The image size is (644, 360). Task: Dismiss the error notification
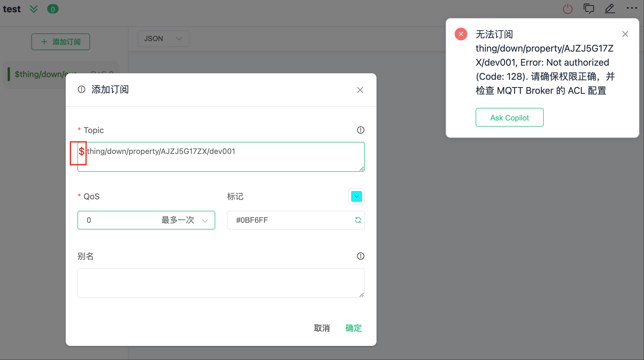(625, 34)
